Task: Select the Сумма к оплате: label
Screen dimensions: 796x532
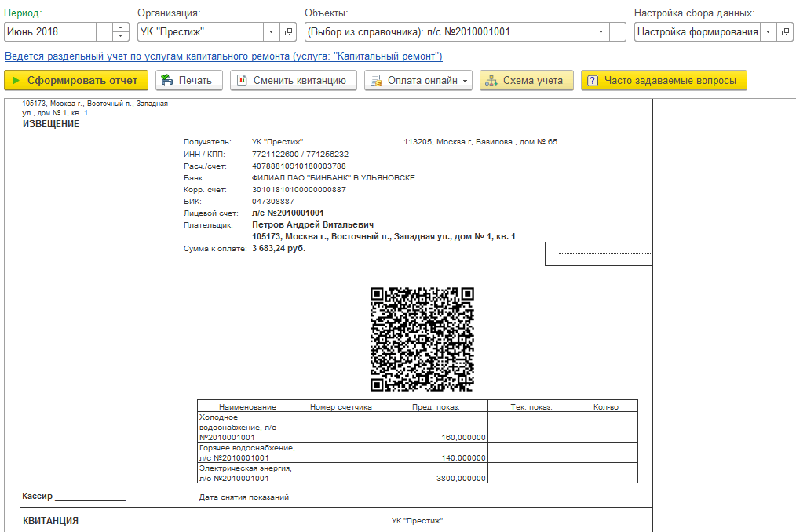Action: point(215,249)
